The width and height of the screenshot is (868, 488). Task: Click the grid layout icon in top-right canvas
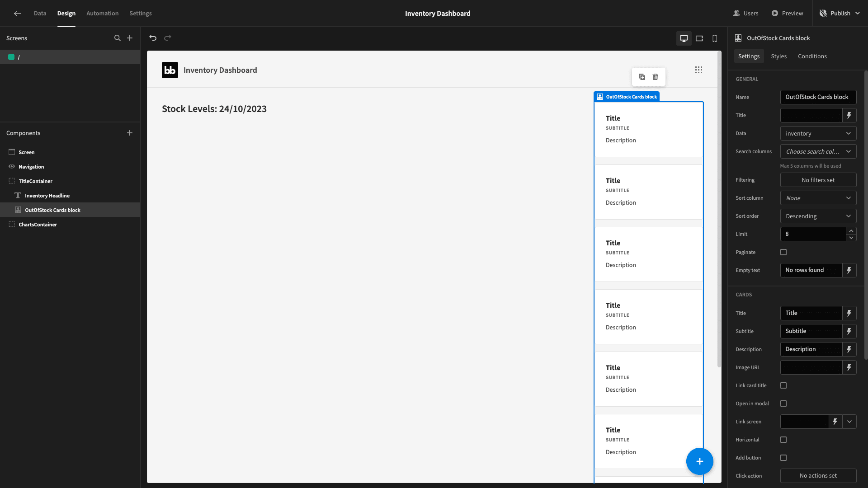tap(698, 70)
